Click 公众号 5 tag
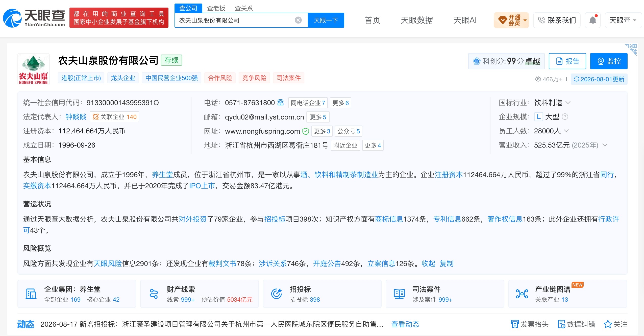644x336 pixels. point(349,131)
